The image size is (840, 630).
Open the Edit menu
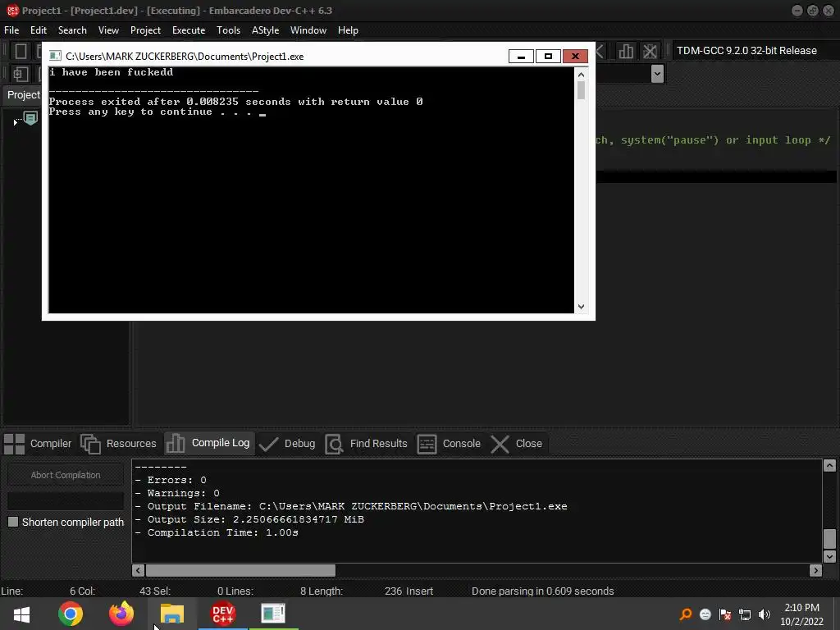(38, 30)
